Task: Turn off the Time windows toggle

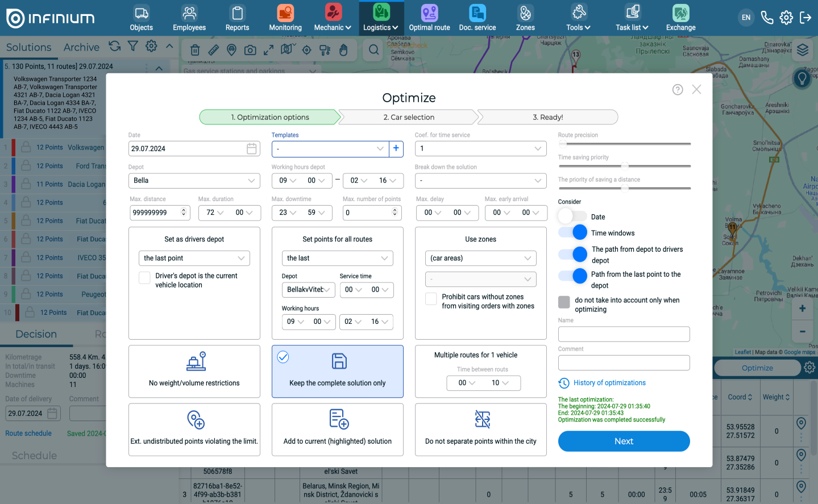Action: point(572,232)
